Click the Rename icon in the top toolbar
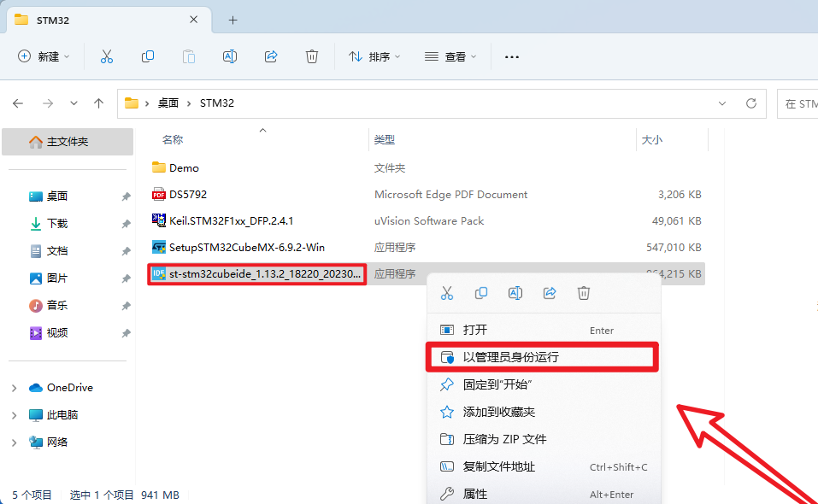Screen dimensions: 818x504 230,56
